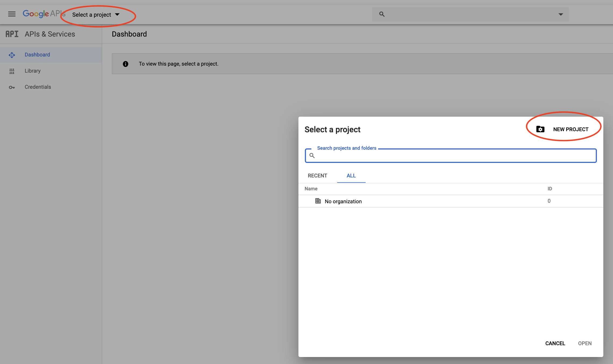
Task: Click the Credentials key icon
Action: (x=12, y=87)
